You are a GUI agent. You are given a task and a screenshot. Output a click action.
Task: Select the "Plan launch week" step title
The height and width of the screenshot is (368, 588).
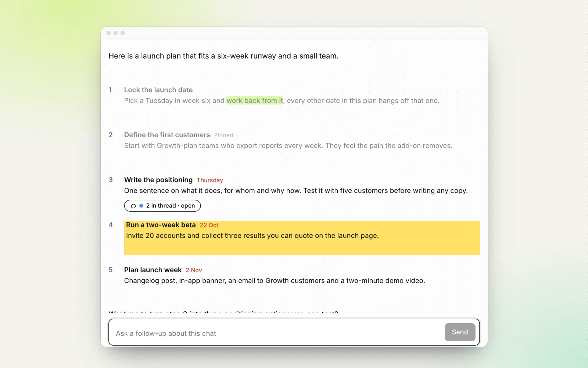tap(153, 270)
